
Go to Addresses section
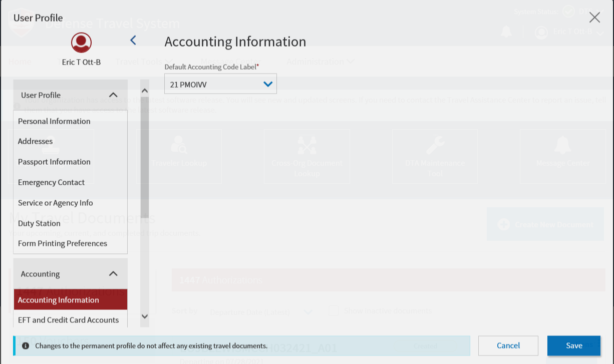pos(35,141)
